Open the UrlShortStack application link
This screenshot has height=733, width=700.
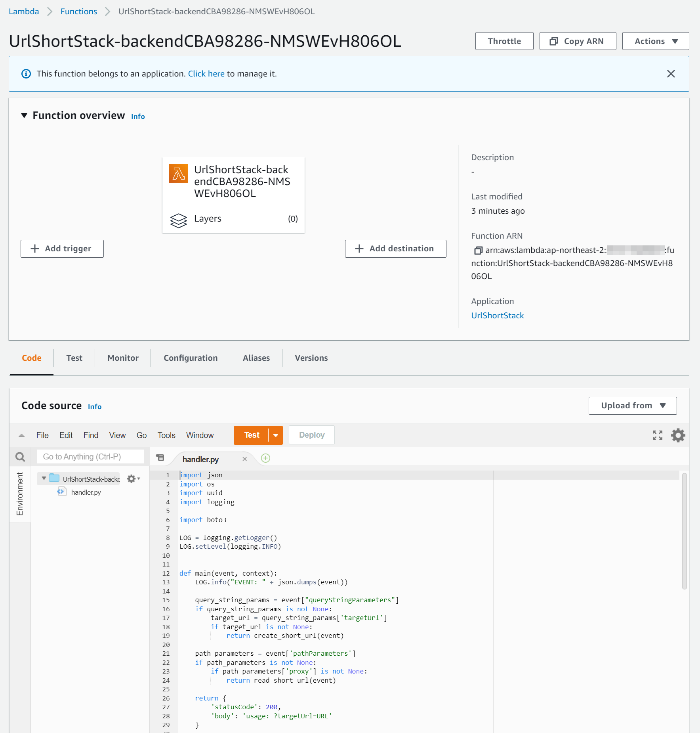[497, 316]
